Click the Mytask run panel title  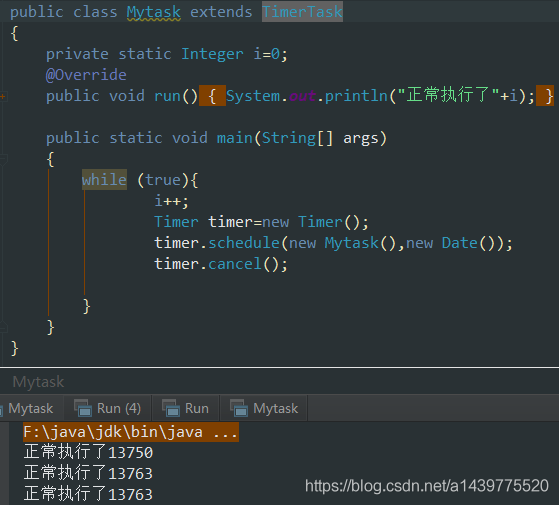(39, 382)
